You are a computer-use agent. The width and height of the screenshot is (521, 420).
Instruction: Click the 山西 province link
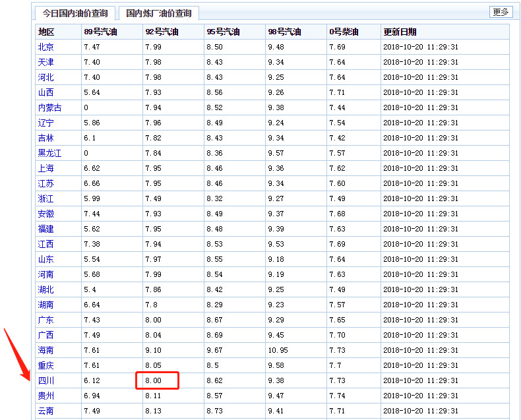pos(46,92)
